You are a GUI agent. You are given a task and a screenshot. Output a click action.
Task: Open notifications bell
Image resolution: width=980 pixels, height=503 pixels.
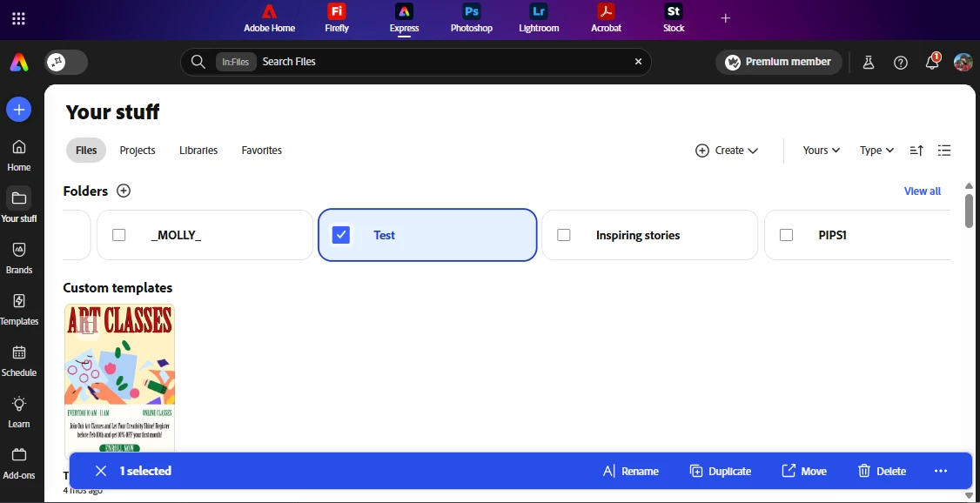tap(932, 61)
